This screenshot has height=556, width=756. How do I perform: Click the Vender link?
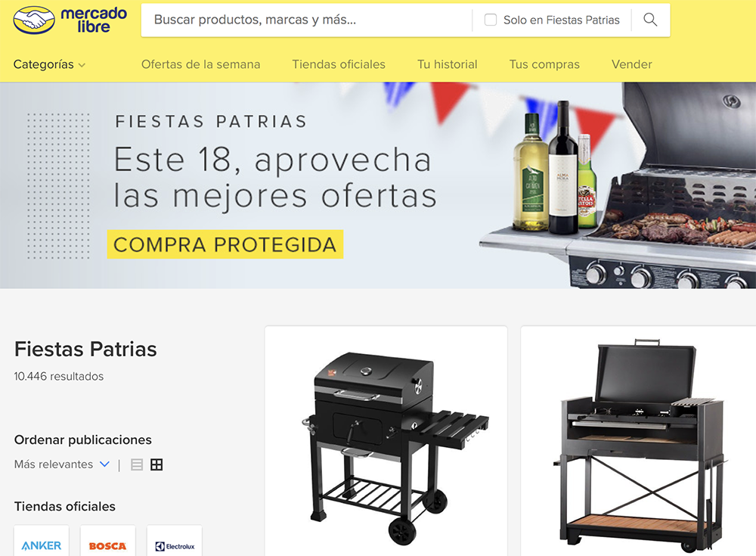click(631, 64)
